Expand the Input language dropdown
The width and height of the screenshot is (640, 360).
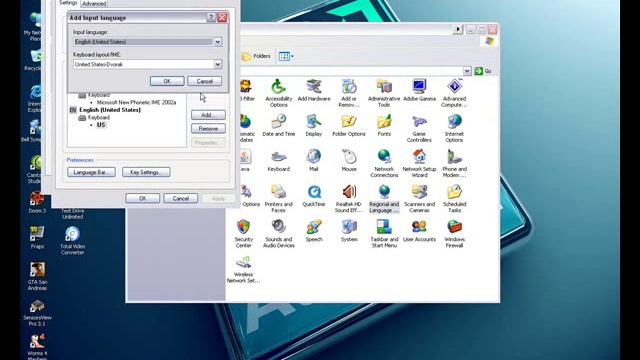click(218, 42)
